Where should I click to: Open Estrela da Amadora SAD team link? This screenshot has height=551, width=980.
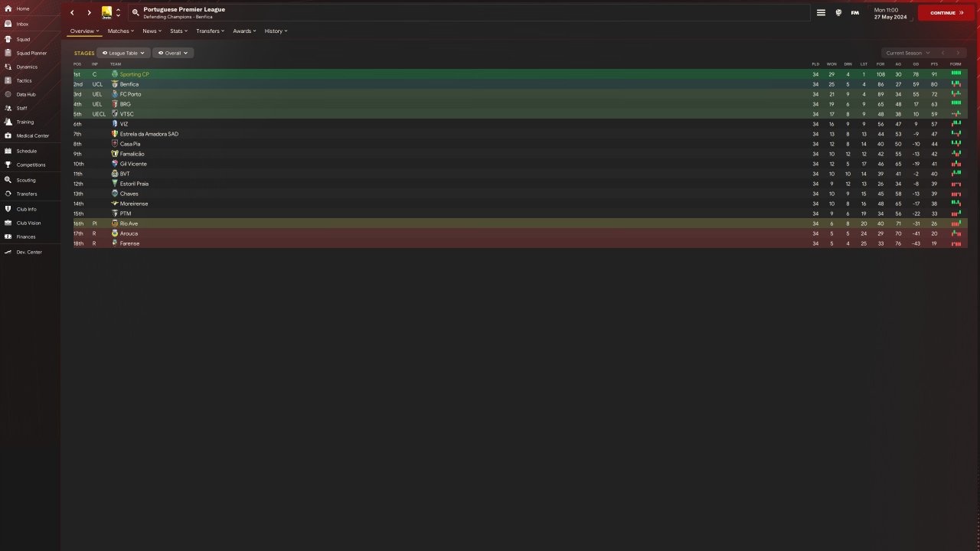[x=149, y=134]
